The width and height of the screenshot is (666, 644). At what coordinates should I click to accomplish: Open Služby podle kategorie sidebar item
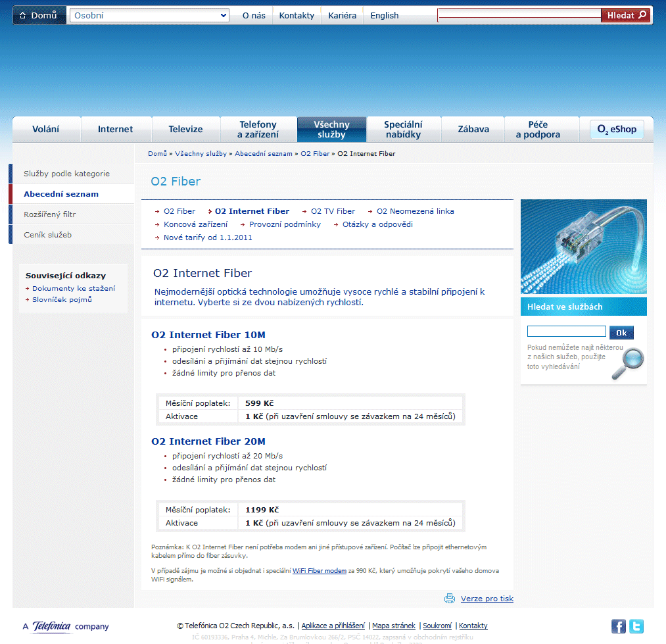(x=73, y=174)
